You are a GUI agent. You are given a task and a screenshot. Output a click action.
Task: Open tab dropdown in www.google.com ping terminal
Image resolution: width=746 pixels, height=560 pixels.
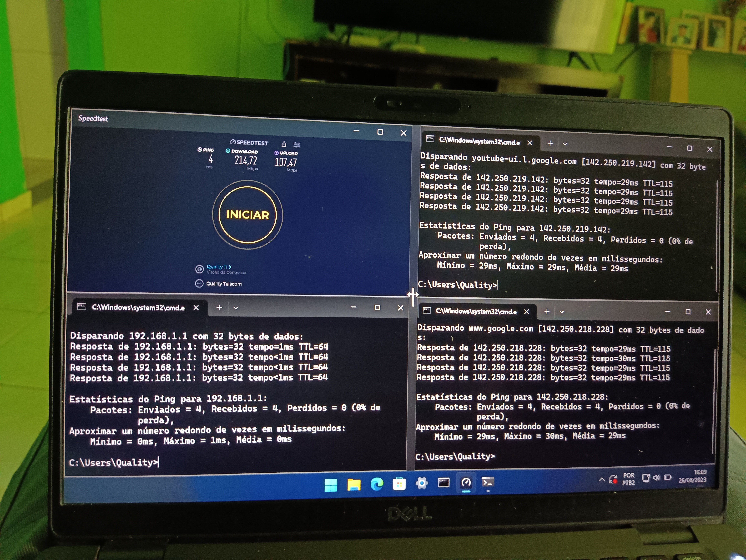coord(562,312)
